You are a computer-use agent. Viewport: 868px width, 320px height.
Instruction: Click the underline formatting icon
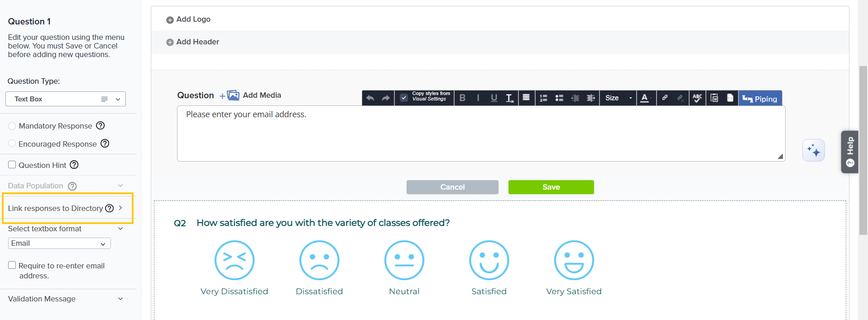pos(494,98)
